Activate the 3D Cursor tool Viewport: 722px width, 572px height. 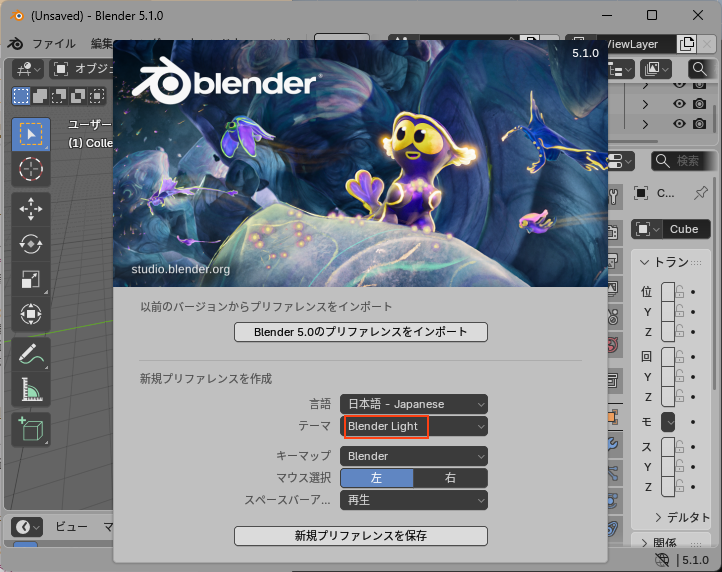point(31,169)
